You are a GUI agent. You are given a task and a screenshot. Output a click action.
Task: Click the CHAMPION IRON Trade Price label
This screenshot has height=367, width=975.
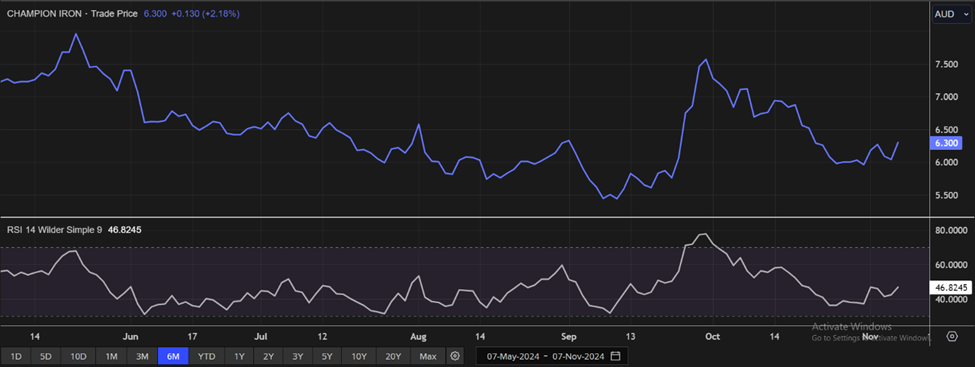pos(73,13)
